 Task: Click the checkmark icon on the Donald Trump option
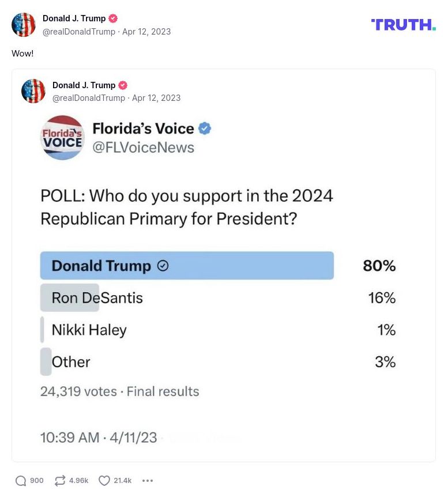[162, 266]
